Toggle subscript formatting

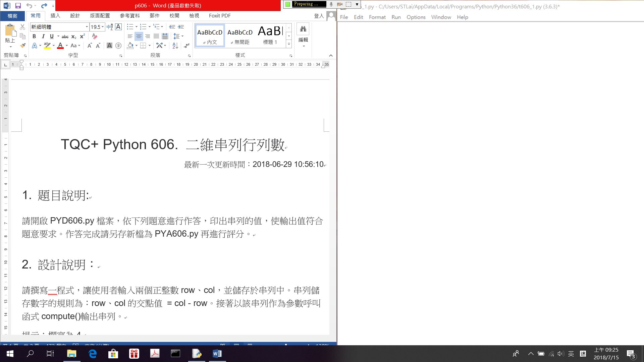(x=74, y=36)
